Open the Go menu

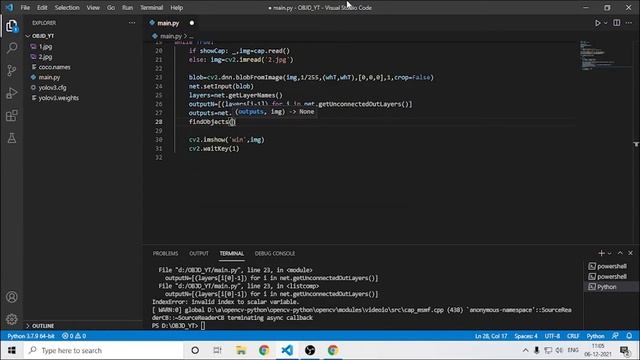point(111,8)
